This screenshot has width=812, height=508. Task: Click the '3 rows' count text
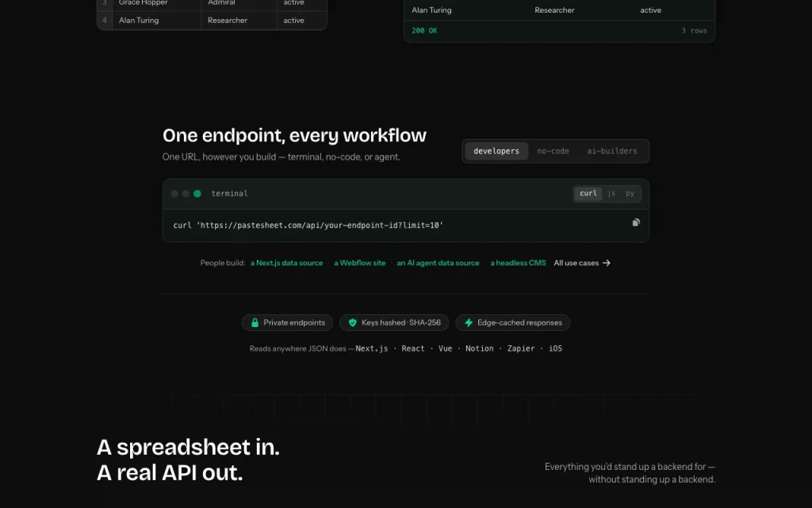pyautogui.click(x=694, y=31)
